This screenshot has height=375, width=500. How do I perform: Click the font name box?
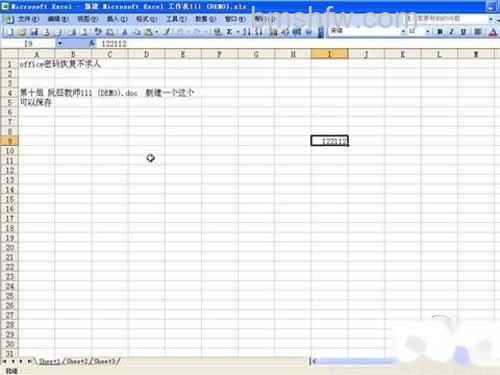[x=365, y=32]
